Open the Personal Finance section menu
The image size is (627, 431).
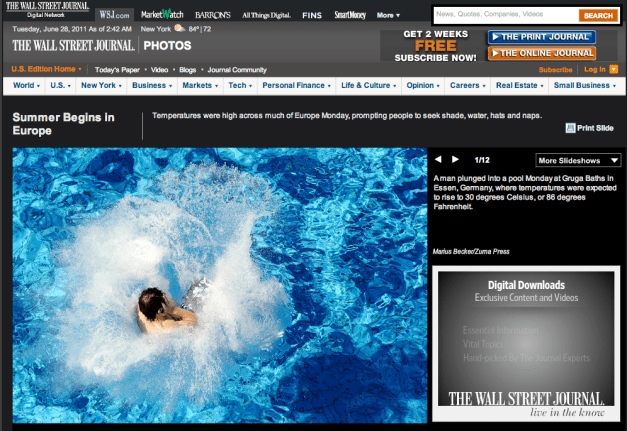click(x=295, y=86)
